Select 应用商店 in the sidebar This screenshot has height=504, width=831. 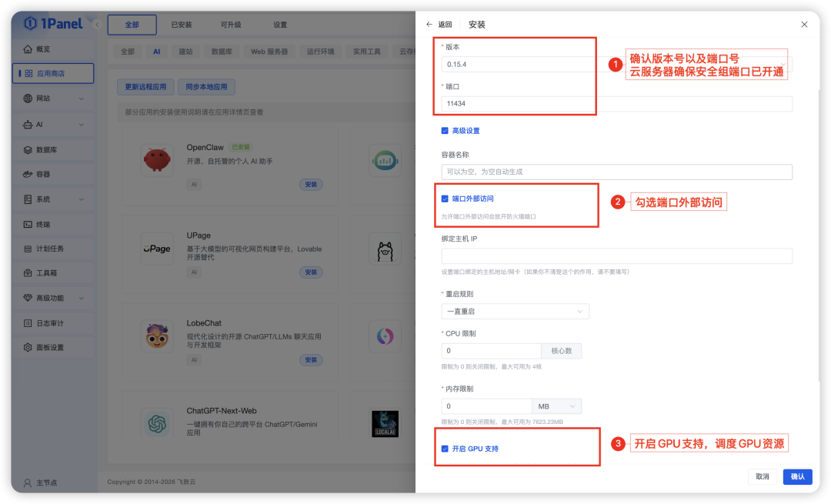(x=53, y=74)
